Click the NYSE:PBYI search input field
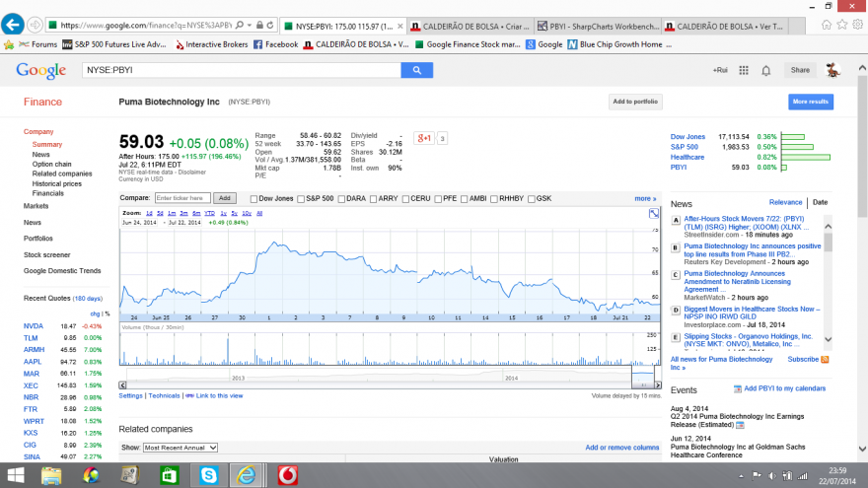 coord(242,70)
